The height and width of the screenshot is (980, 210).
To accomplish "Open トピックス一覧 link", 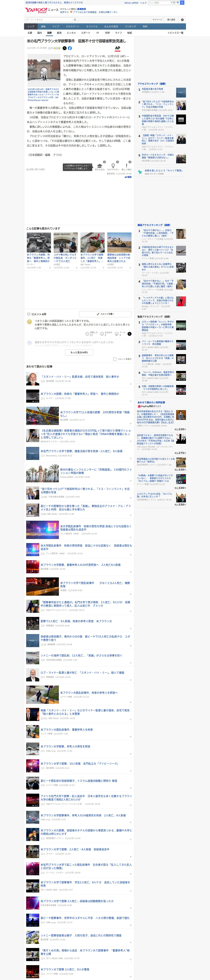I will coord(175,33).
